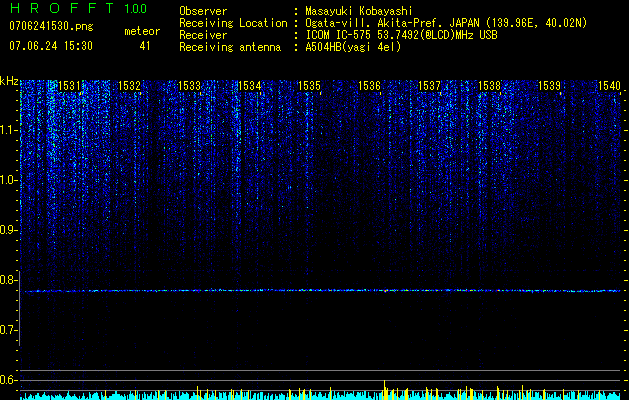Click the Receiving Location label
Screen dimensions: 629x400
tap(233, 23)
